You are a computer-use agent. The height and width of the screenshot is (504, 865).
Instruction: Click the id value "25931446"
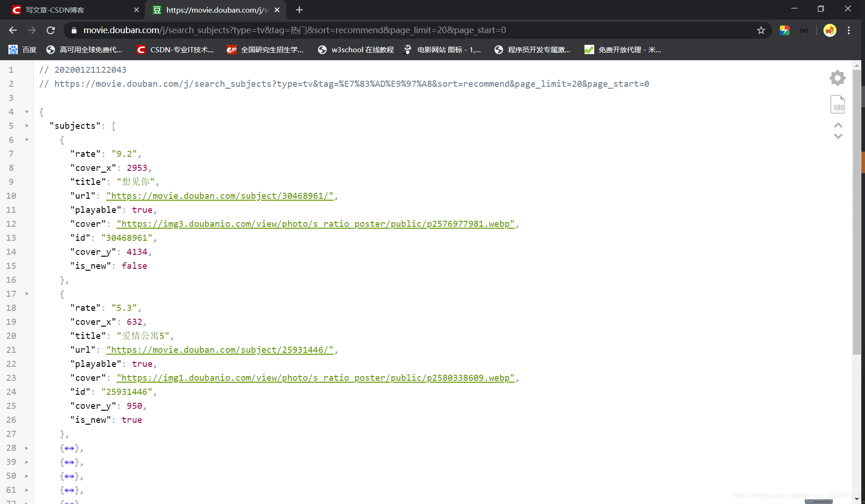coord(127,392)
